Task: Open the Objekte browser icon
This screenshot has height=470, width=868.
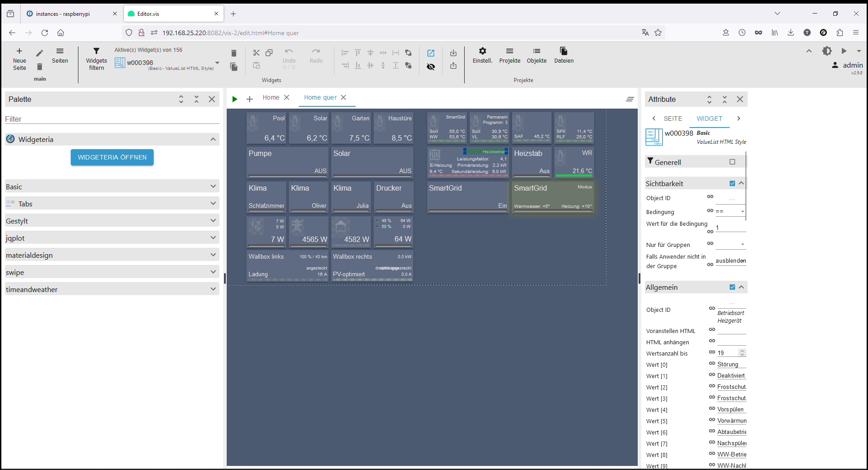Action: pyautogui.click(x=537, y=51)
